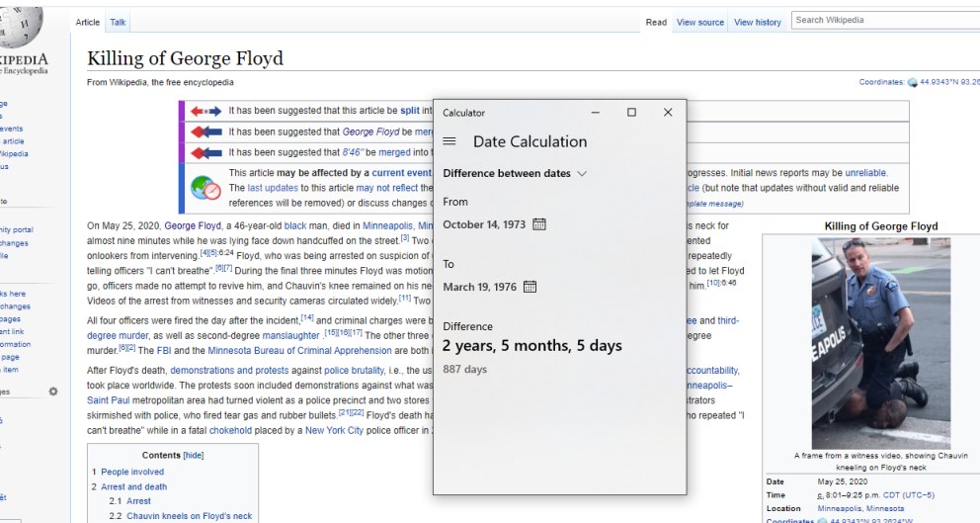This screenshot has height=523, width=980.
Task: Click the current event globe clock icon
Action: tap(205, 188)
